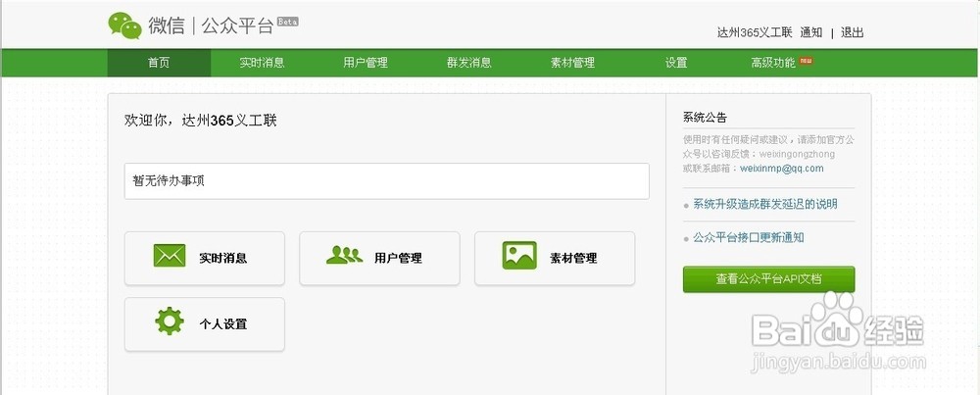
Task: Click the 欢迎你，达州365义工联 greeting
Action: (x=201, y=121)
